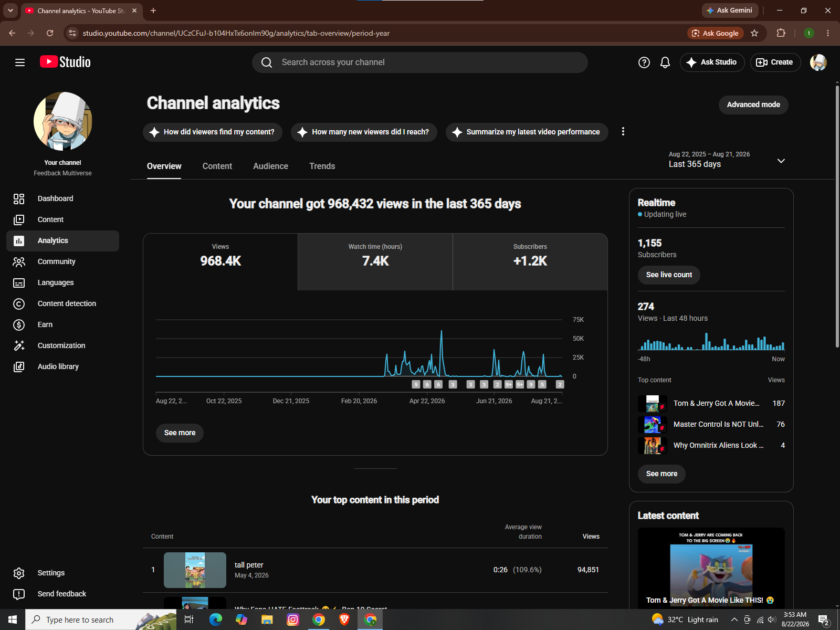Image resolution: width=840 pixels, height=630 pixels.
Task: Open 'Tom & Jerry Got A Movie...' realtime thumbnail
Action: click(x=653, y=403)
